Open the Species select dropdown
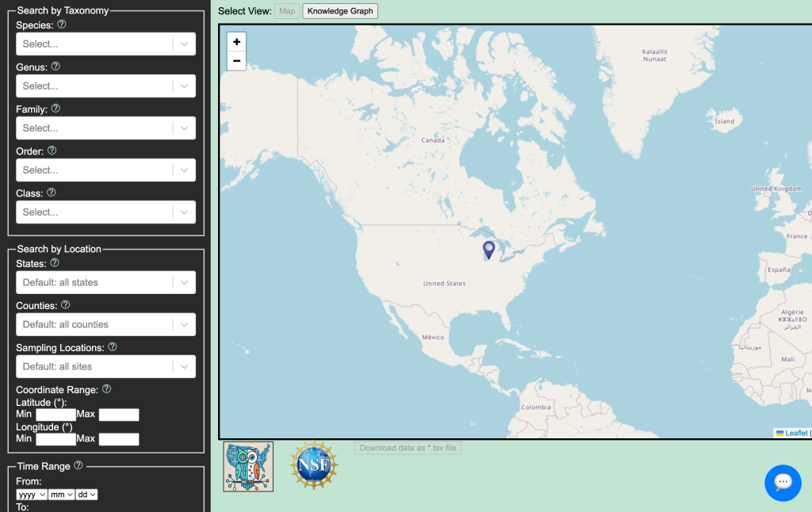Viewport: 812px width, 512px height. [x=105, y=44]
